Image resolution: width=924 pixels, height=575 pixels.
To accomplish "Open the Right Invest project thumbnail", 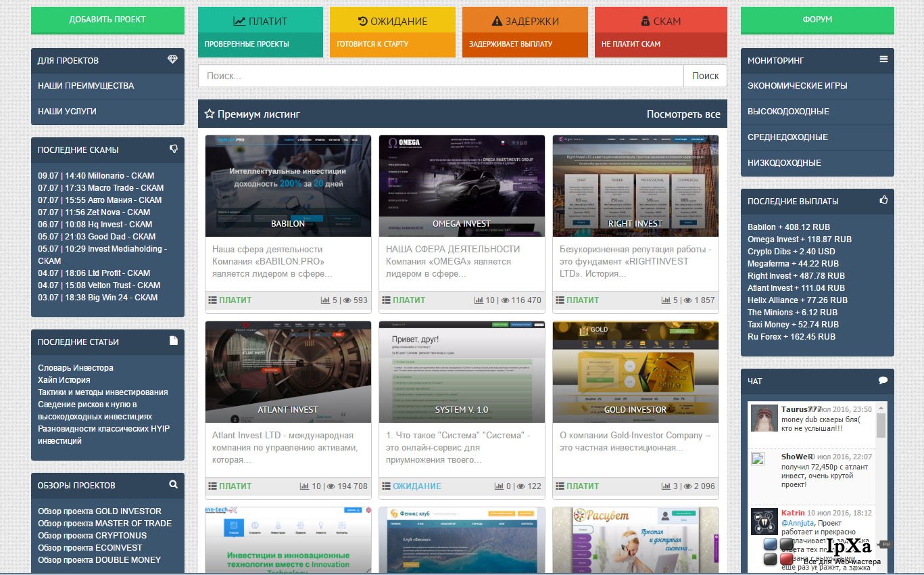I will coord(635,186).
